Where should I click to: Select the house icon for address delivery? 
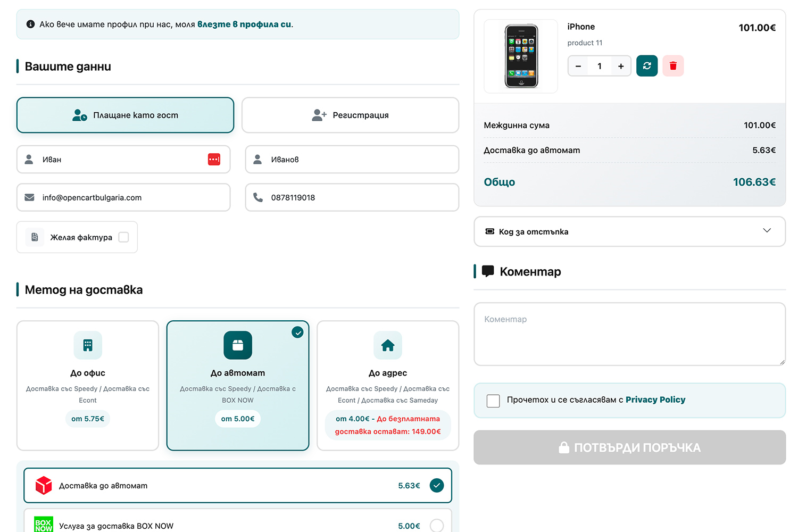point(388,345)
